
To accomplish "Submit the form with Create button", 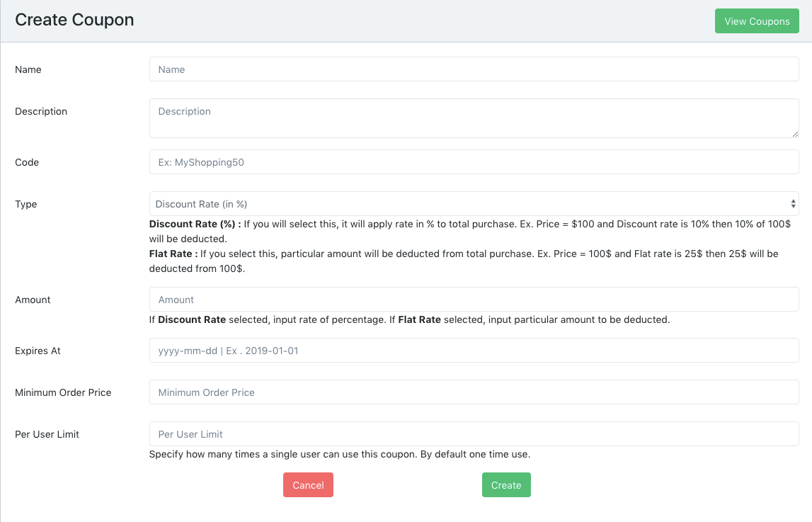I will (x=506, y=485).
